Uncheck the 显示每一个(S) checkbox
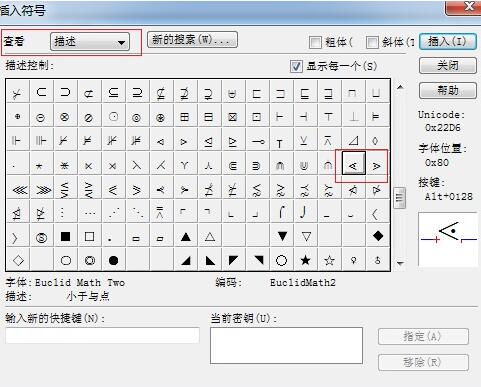Image resolution: width=481 pixels, height=387 pixels. [296, 66]
